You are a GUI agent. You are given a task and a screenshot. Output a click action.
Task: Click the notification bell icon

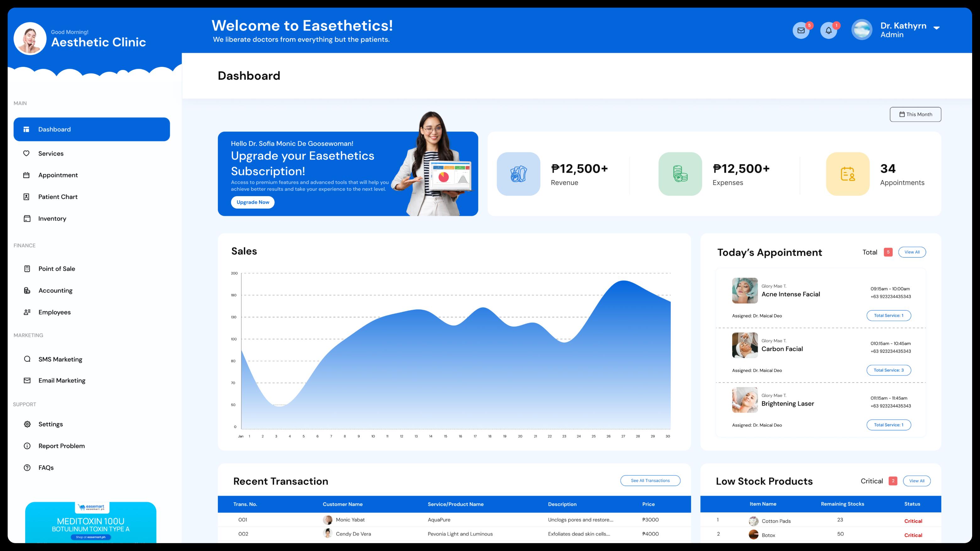pos(828,30)
